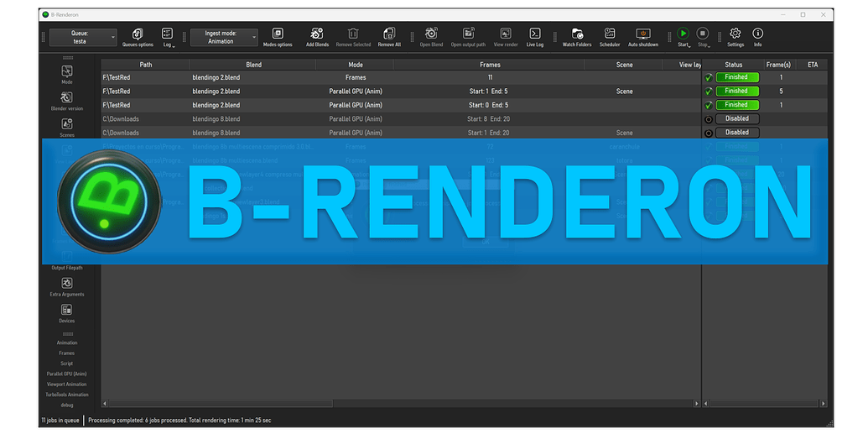The height and width of the screenshot is (434, 868).
Task: Click the B-Renderon title bar app icon
Action: (x=45, y=14)
